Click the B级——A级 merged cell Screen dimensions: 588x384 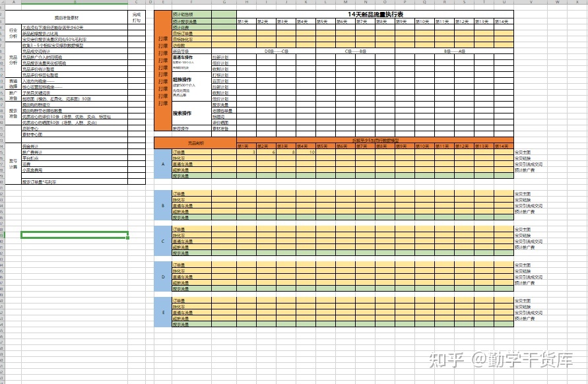coord(454,51)
